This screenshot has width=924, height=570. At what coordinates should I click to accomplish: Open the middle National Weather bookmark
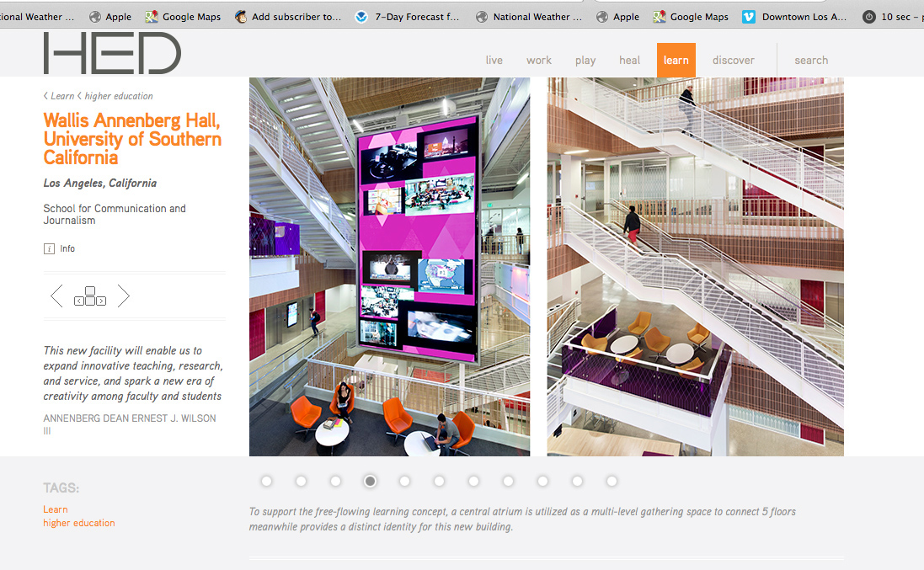pos(529,17)
